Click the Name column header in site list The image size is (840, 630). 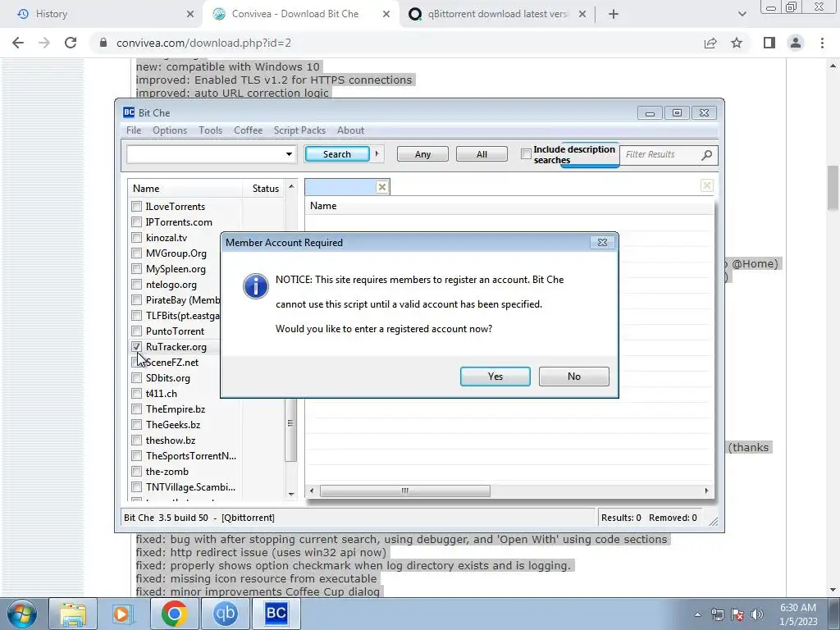click(x=185, y=189)
